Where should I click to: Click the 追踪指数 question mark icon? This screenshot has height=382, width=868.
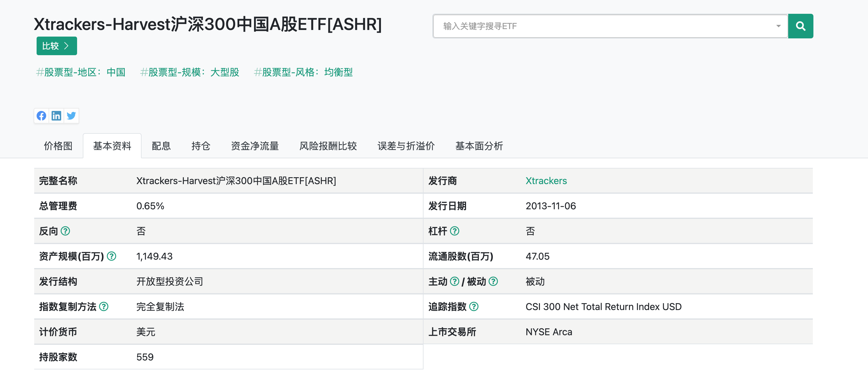click(475, 306)
